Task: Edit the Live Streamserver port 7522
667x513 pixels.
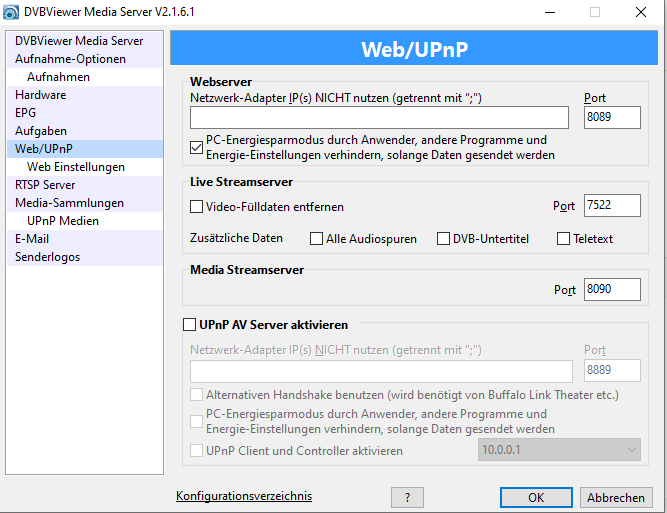Action: point(612,205)
